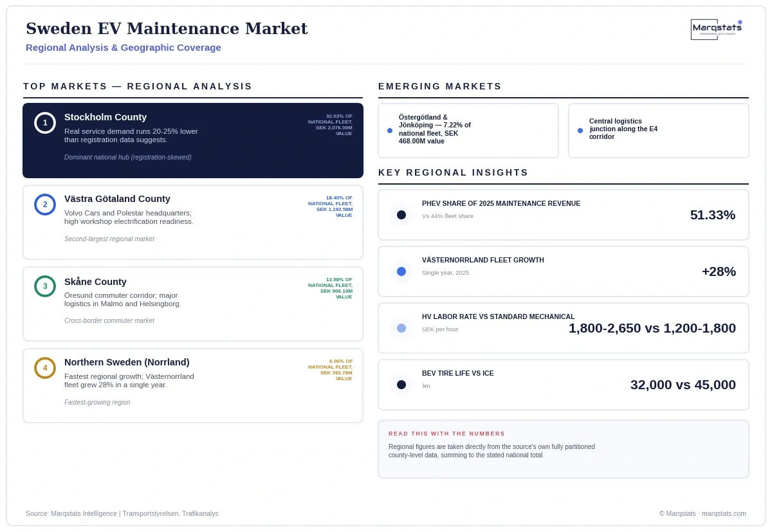Click the +28% growth value

pos(719,271)
